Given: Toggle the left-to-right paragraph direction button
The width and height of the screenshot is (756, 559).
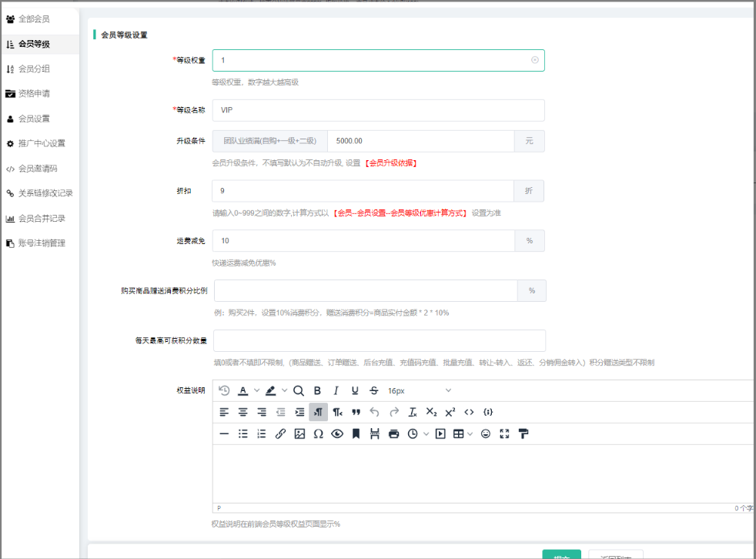Looking at the screenshot, I should tap(318, 412).
